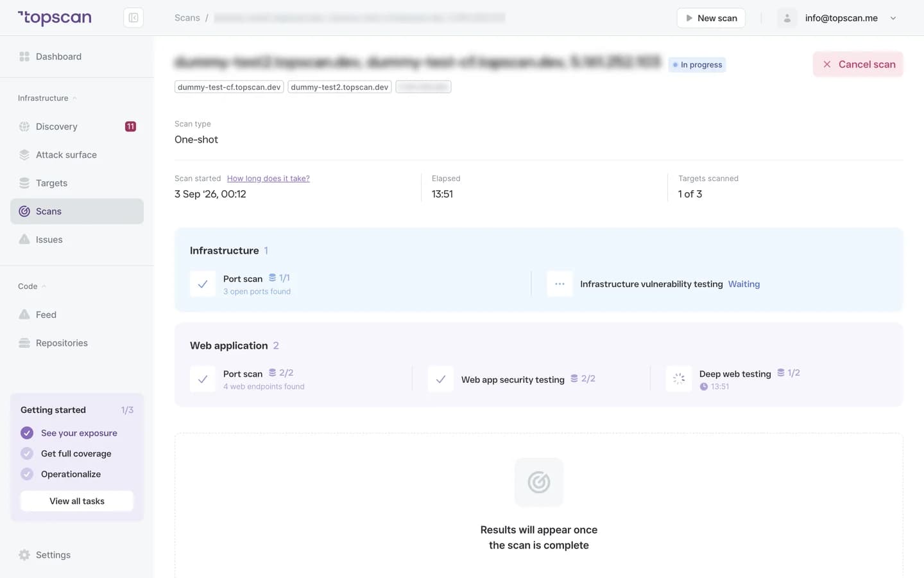Click the In progress status badge

tap(697, 65)
